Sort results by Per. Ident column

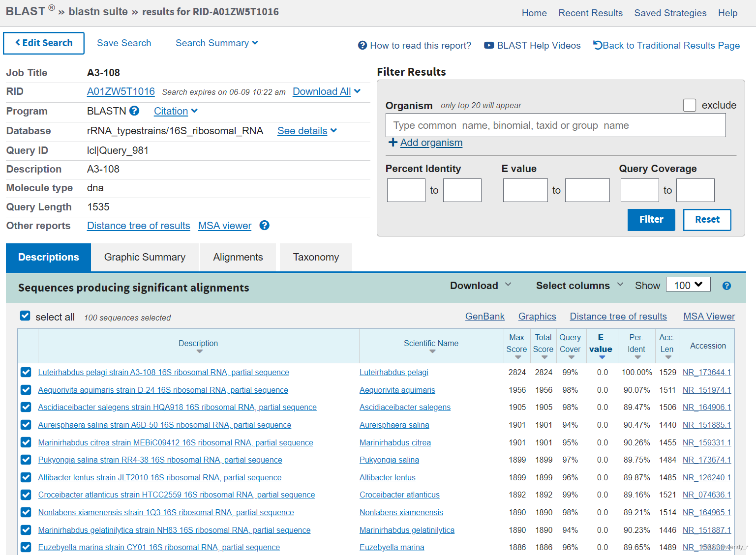[637, 357]
